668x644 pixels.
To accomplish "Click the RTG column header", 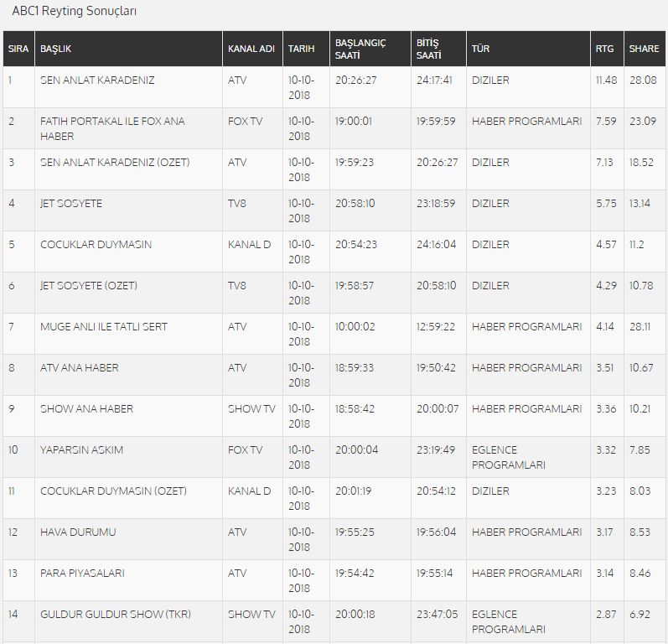I will [x=607, y=49].
